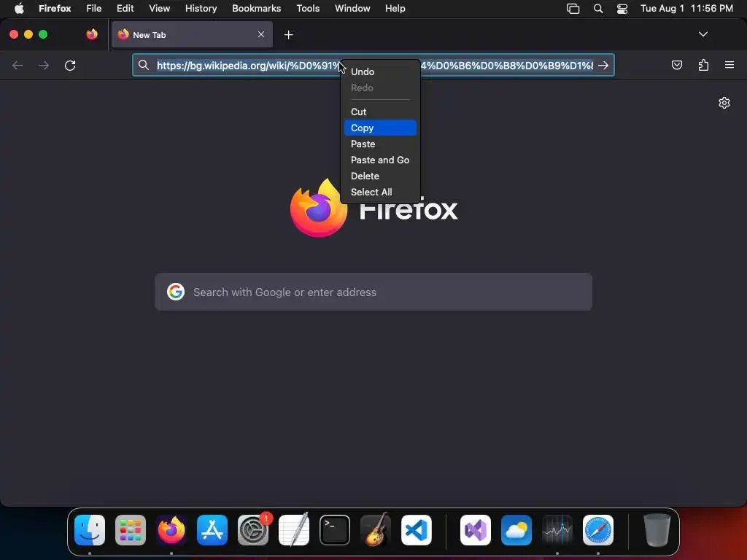Open the new tab personalize gear

coord(724,103)
